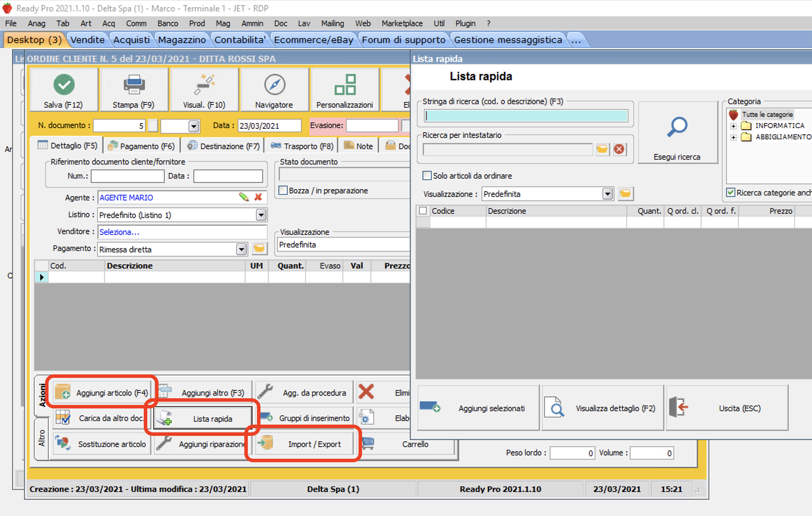This screenshot has height=516, width=812.
Task: Open the Navigatore compass button
Action: 274,90
